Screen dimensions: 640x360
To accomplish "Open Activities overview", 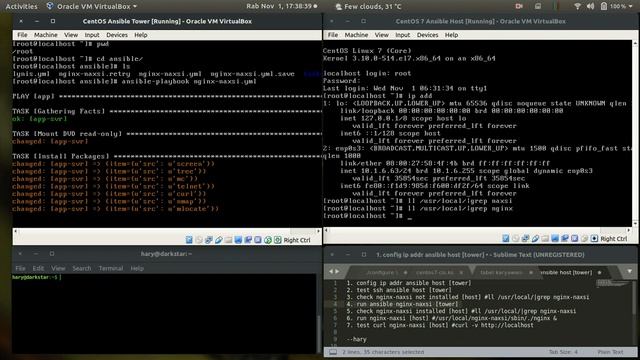I will [21, 6].
